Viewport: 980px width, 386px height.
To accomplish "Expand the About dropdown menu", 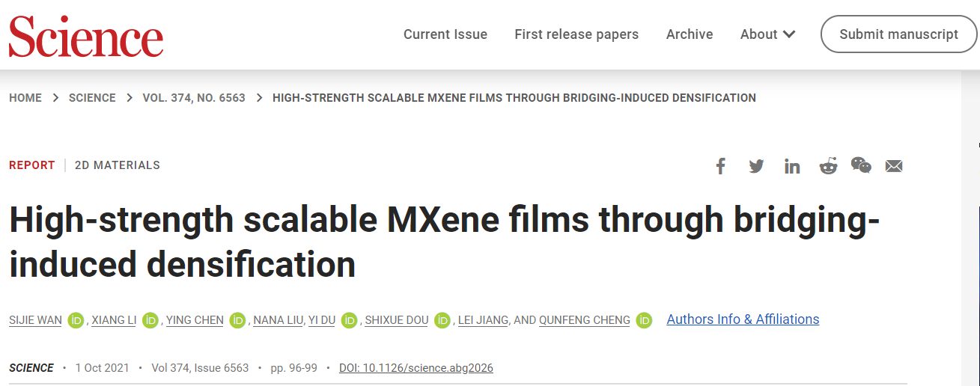I will click(x=767, y=34).
